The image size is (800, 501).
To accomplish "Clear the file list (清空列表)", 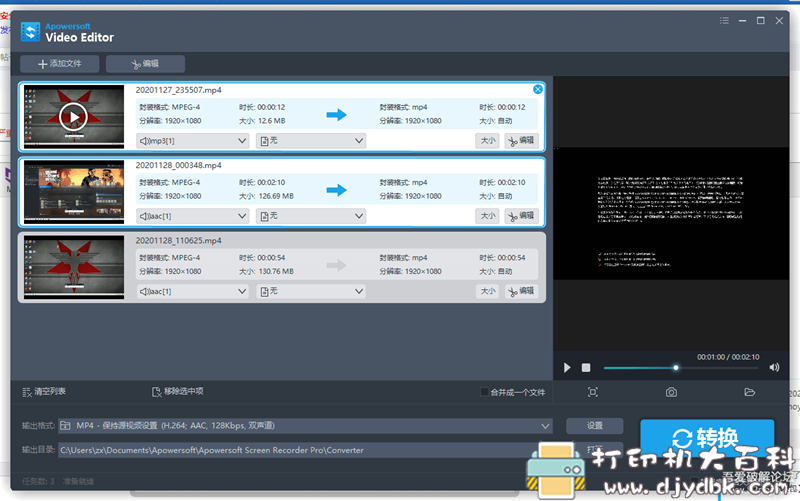I will pos(44,392).
